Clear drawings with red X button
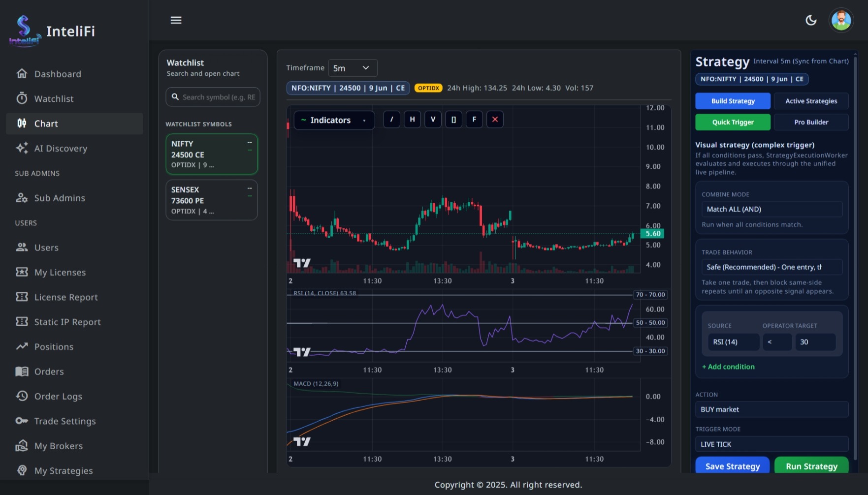Screen dimensions: 868x495 (495, 120)
